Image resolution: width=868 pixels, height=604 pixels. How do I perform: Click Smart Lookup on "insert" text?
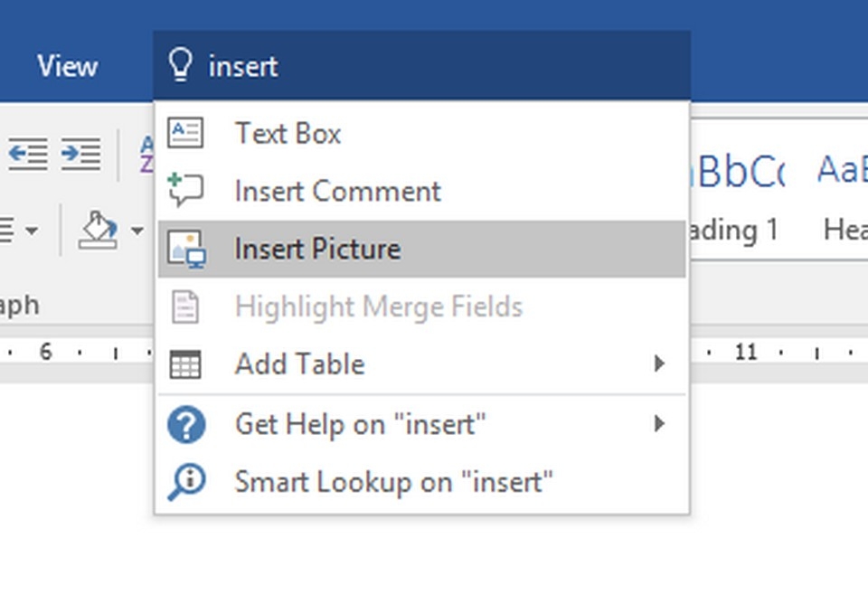pos(393,481)
